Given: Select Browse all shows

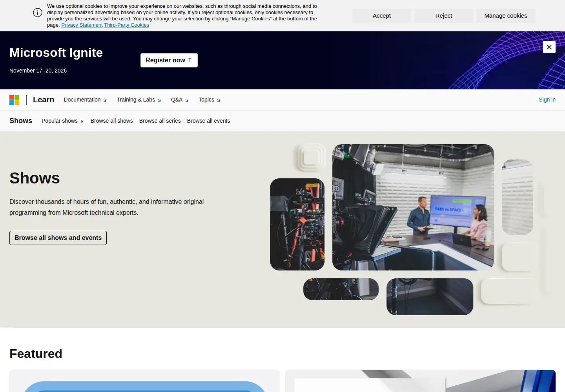Looking at the screenshot, I should tap(112, 121).
